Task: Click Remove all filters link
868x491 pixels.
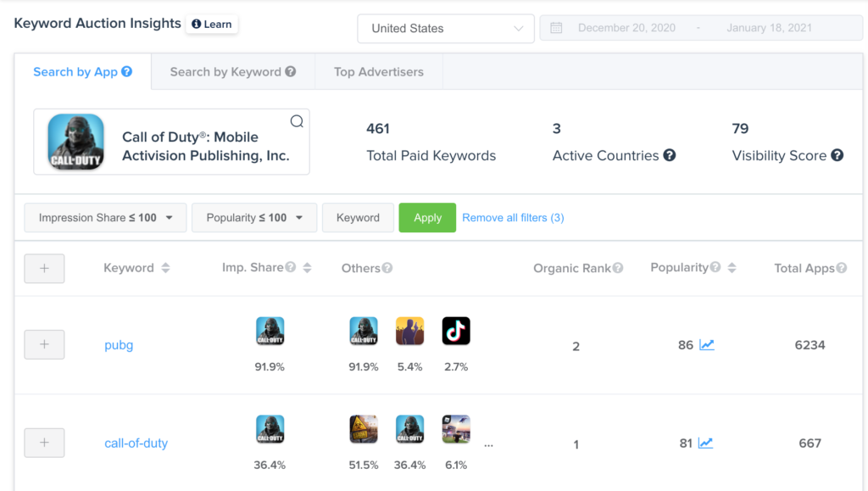Action: pos(513,218)
